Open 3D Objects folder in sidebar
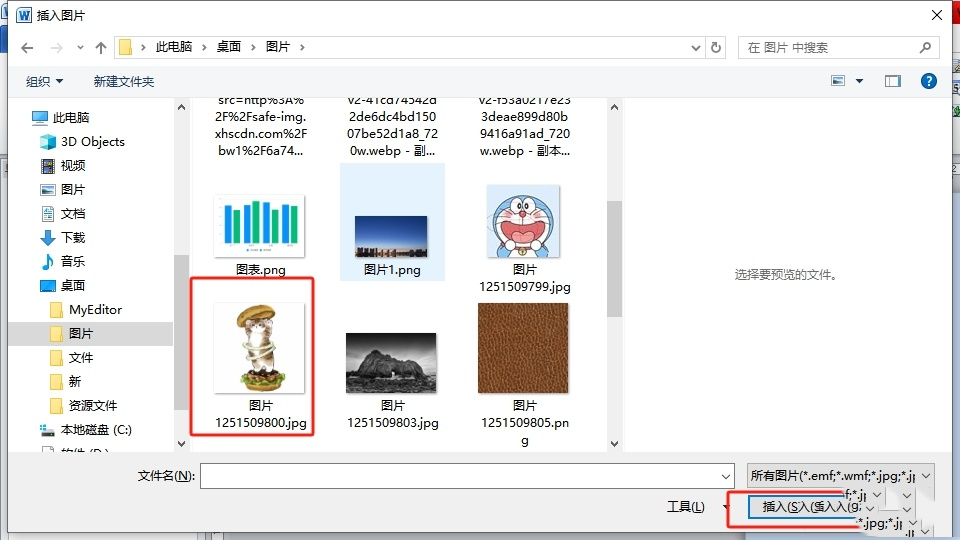Viewport: 960px width, 540px height. (83, 141)
